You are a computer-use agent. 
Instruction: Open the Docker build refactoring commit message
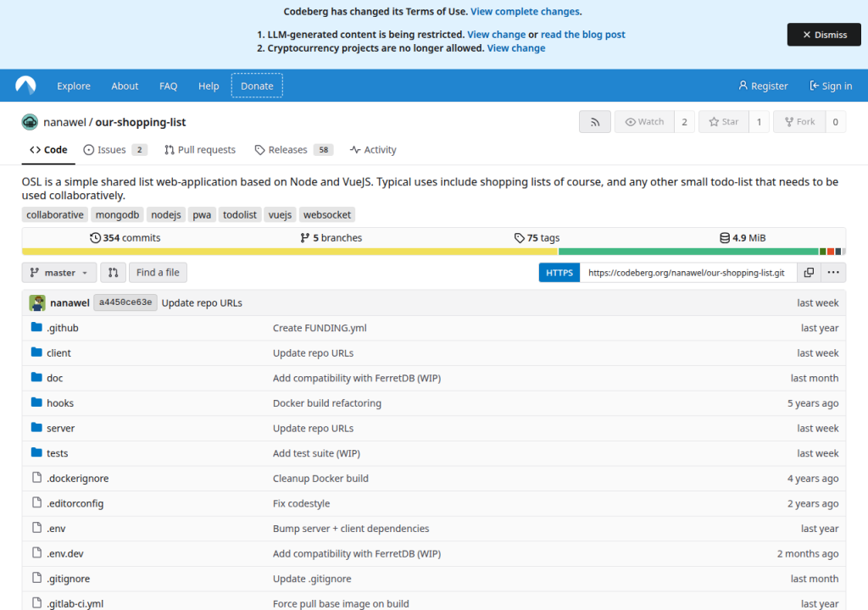(327, 403)
